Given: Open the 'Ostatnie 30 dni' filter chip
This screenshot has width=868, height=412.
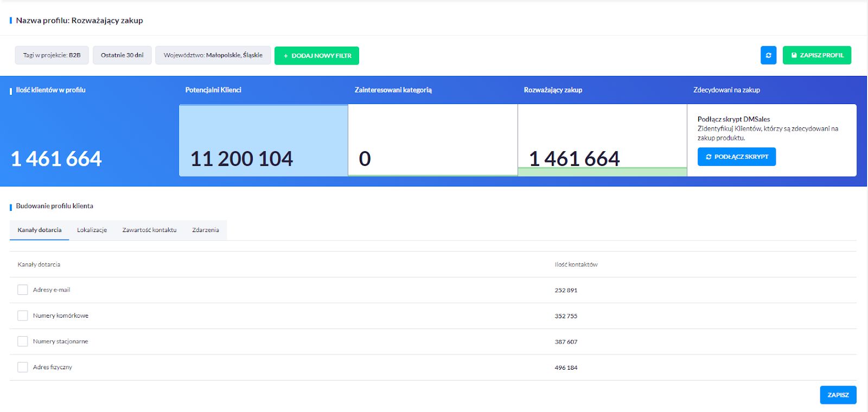Looking at the screenshot, I should (122, 55).
